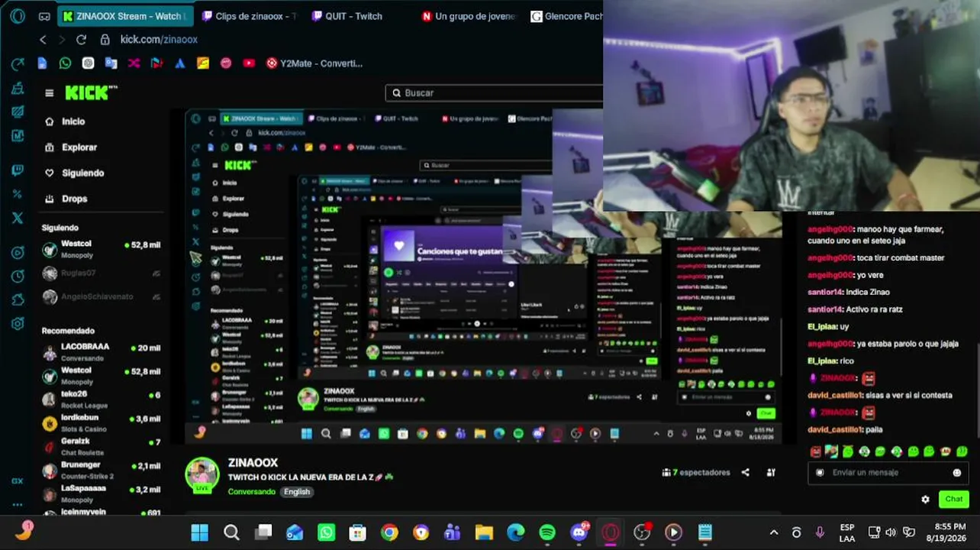This screenshot has height=550, width=980.
Task: Open Windows Start menu
Action: point(200,532)
